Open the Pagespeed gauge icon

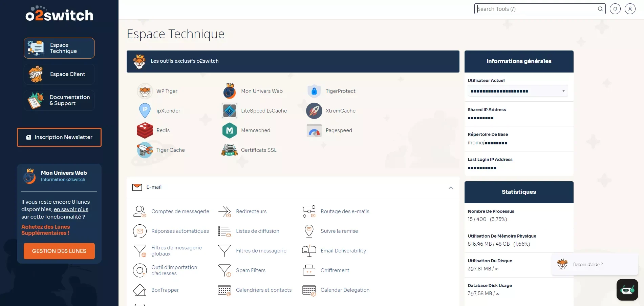[314, 130]
